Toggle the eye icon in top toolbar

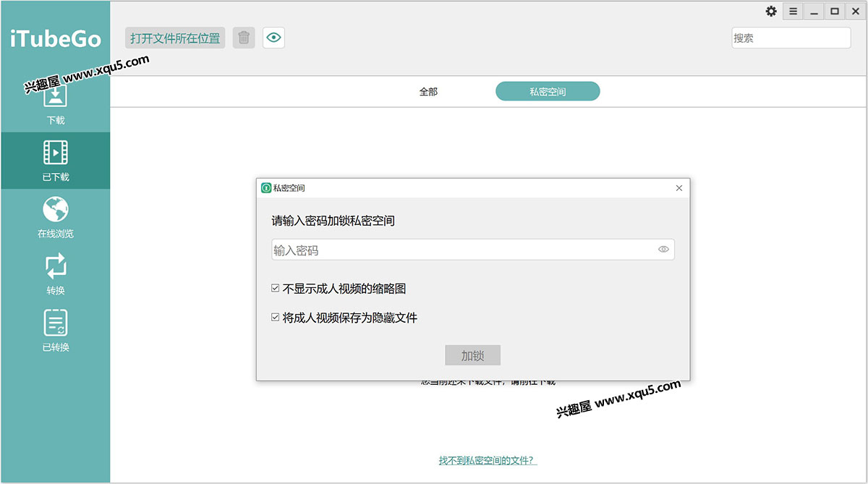(273, 38)
